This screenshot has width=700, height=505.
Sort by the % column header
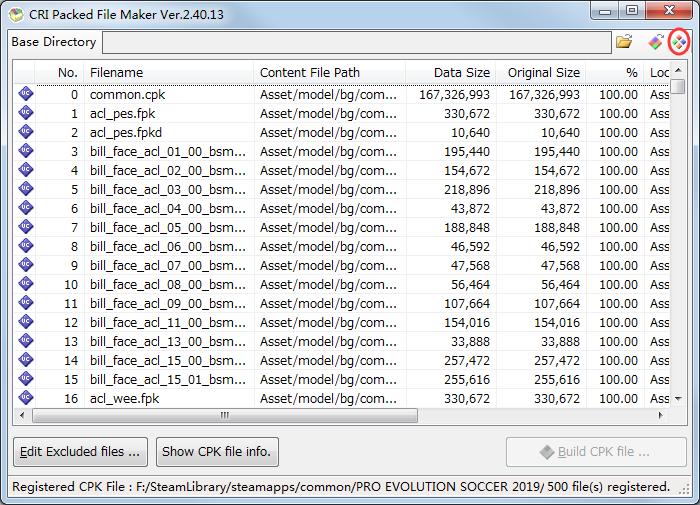tap(615, 72)
